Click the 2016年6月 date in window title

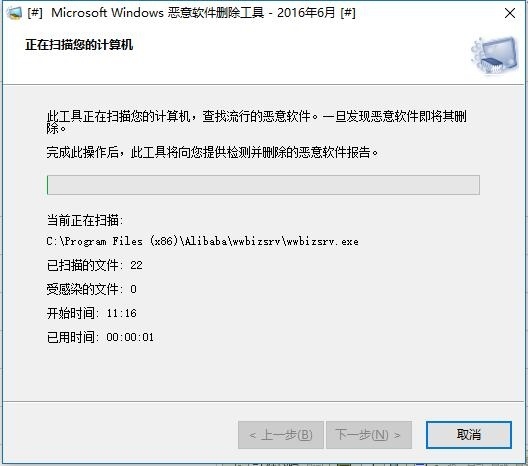click(x=306, y=13)
